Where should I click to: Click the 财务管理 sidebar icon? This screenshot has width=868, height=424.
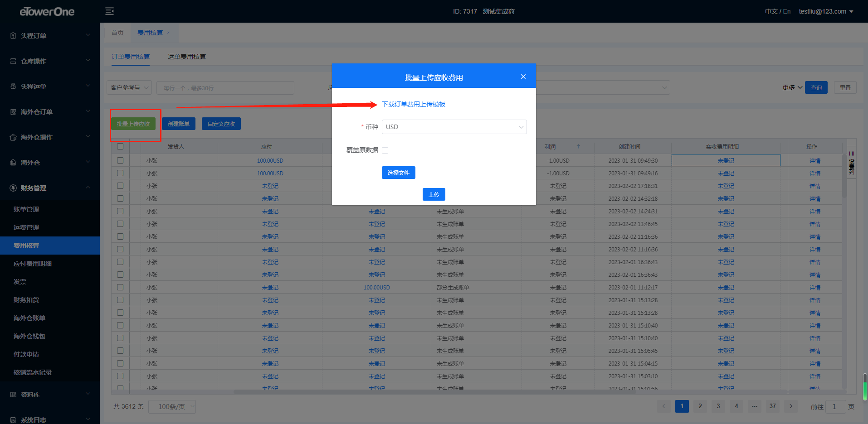tap(13, 188)
